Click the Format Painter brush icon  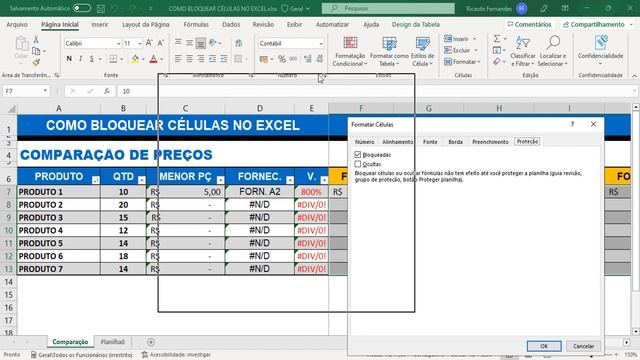point(36,62)
